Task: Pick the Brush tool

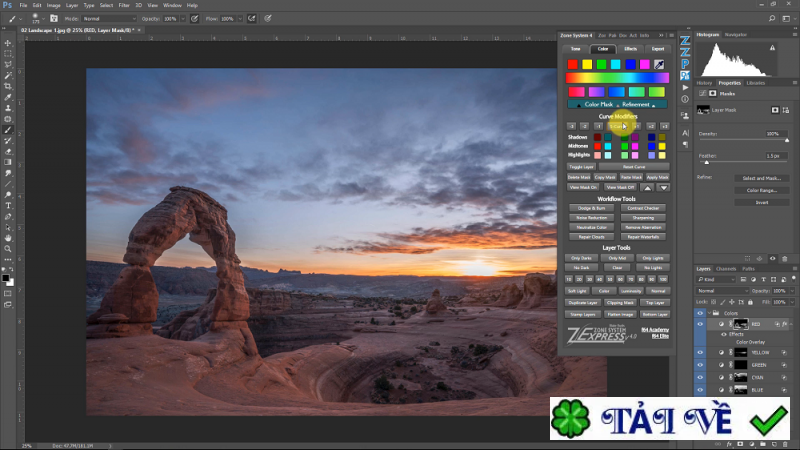Action: pyautogui.click(x=8, y=130)
